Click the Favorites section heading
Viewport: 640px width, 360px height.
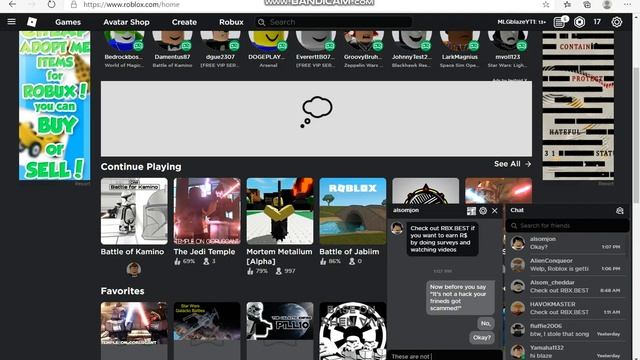pyautogui.click(x=122, y=291)
